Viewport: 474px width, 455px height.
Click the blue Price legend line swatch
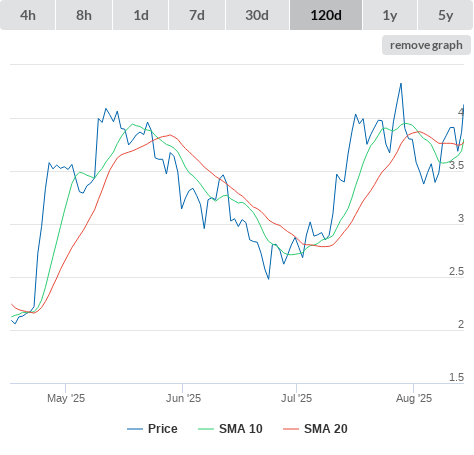click(135, 429)
